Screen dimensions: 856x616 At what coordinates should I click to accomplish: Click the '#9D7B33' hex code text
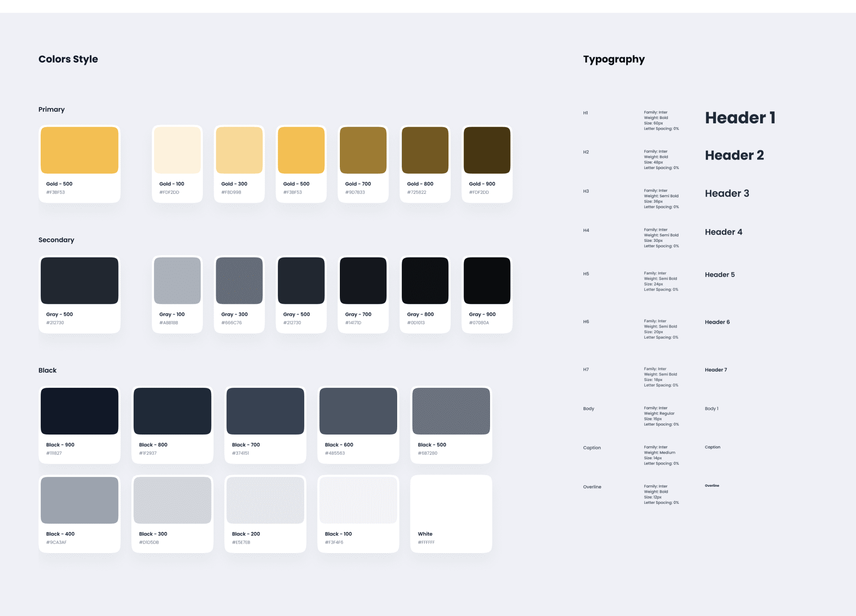(355, 192)
